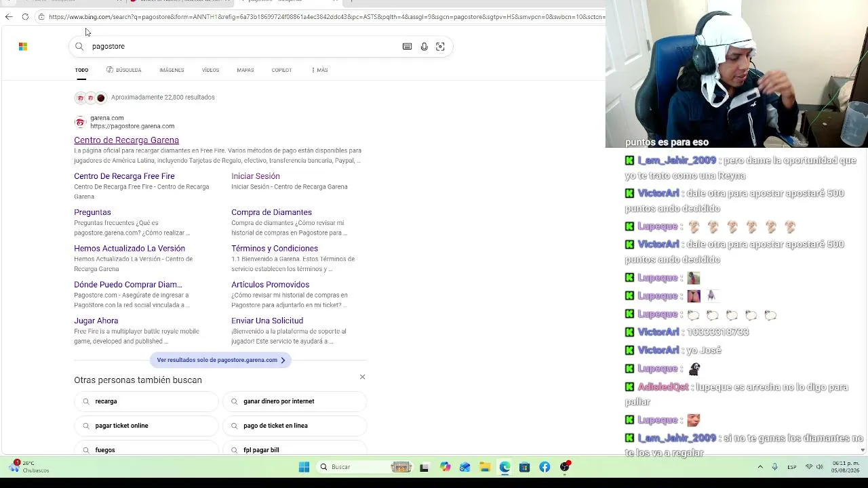
Task: Open the ESP language indicator
Action: click(x=791, y=467)
